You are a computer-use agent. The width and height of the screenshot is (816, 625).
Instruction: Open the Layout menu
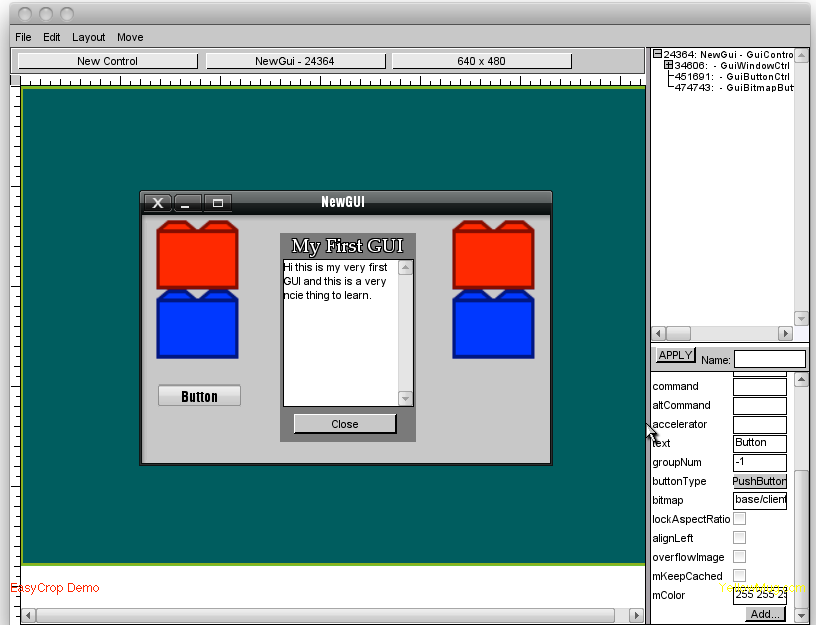tap(88, 37)
